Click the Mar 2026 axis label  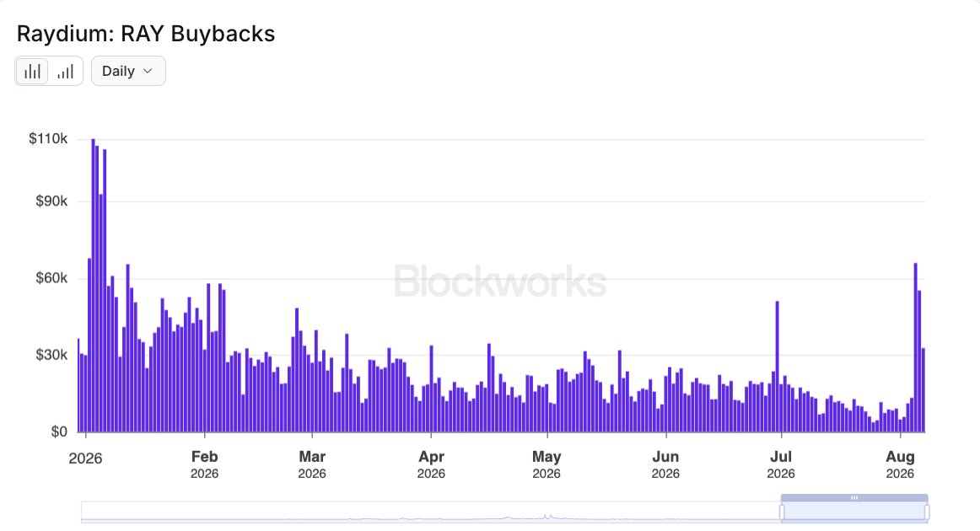coord(312,464)
